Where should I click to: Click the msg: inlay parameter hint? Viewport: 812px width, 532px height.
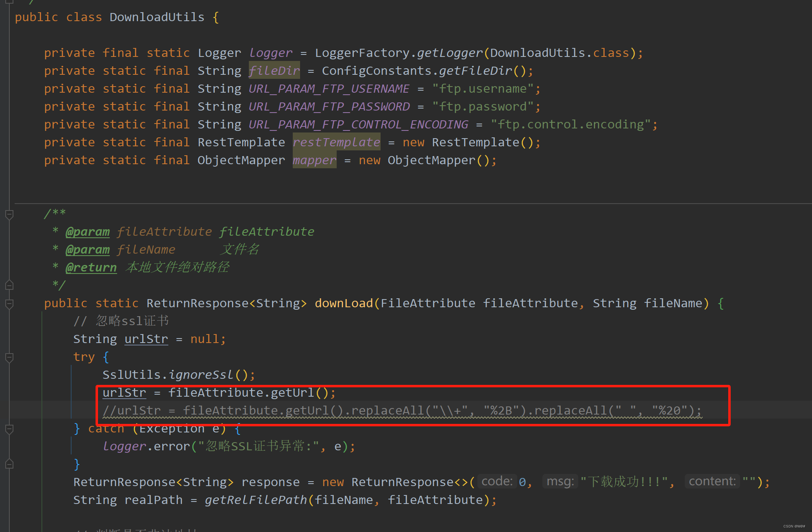point(560,482)
